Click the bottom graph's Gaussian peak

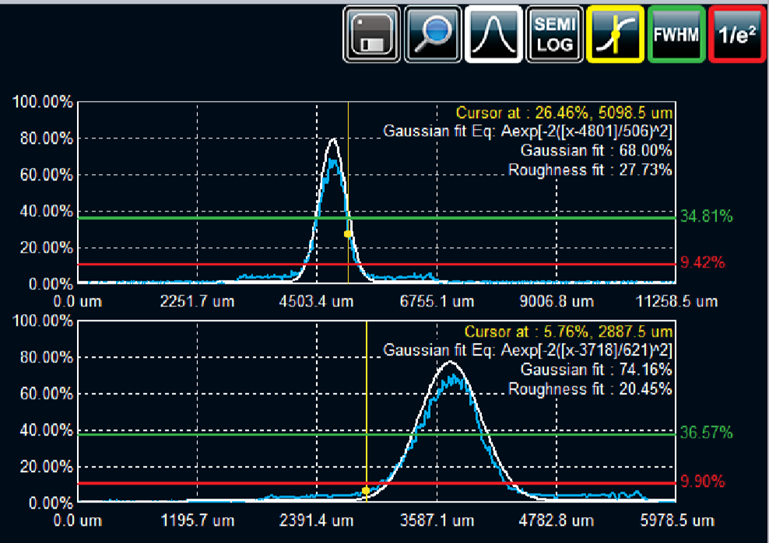454,363
